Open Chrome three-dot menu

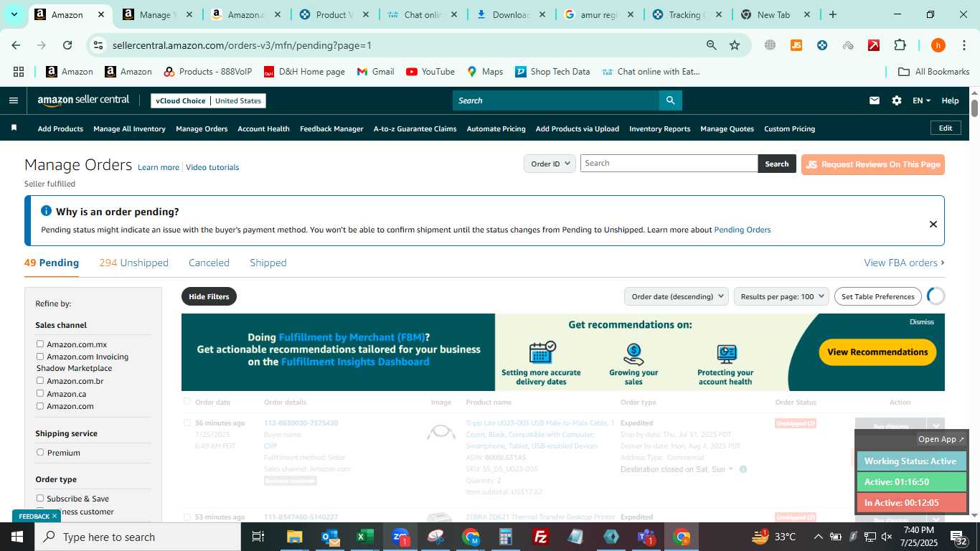[963, 45]
